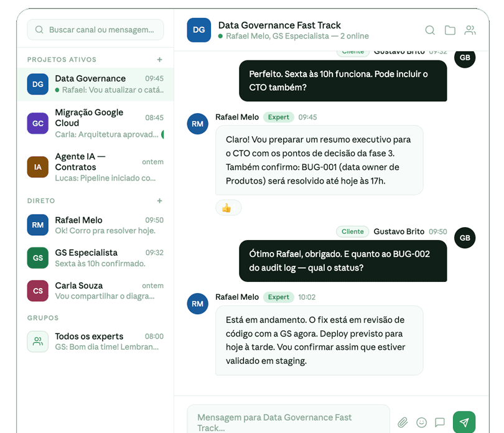This screenshot has width=504, height=433.
Task: Attach a file with the paperclip icon
Action: click(x=403, y=422)
